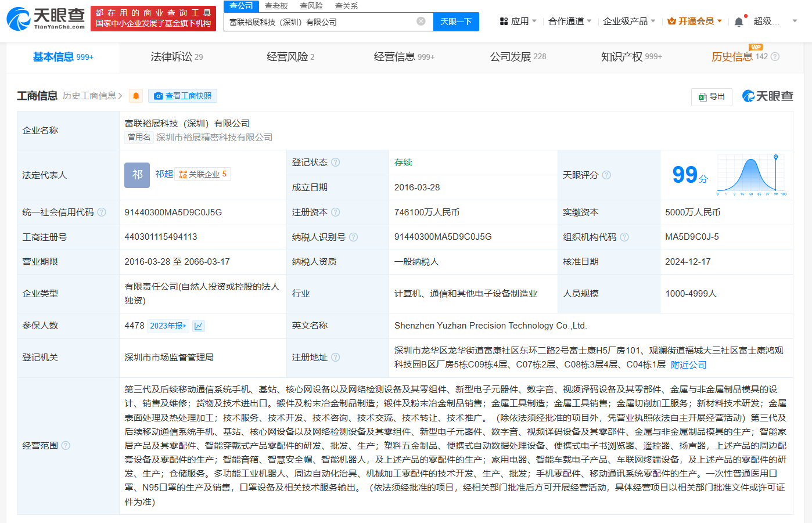Click the 天眼一下 search button

[x=456, y=21]
